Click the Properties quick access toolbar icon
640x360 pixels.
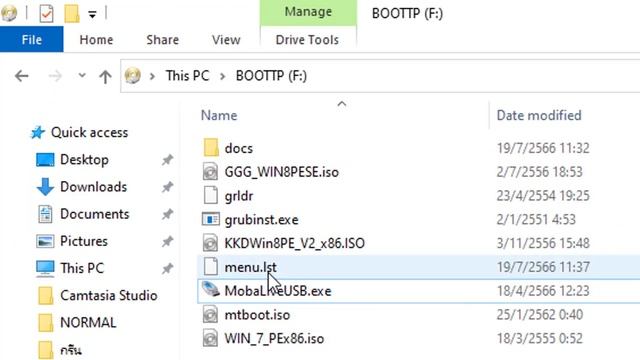pos(46,13)
